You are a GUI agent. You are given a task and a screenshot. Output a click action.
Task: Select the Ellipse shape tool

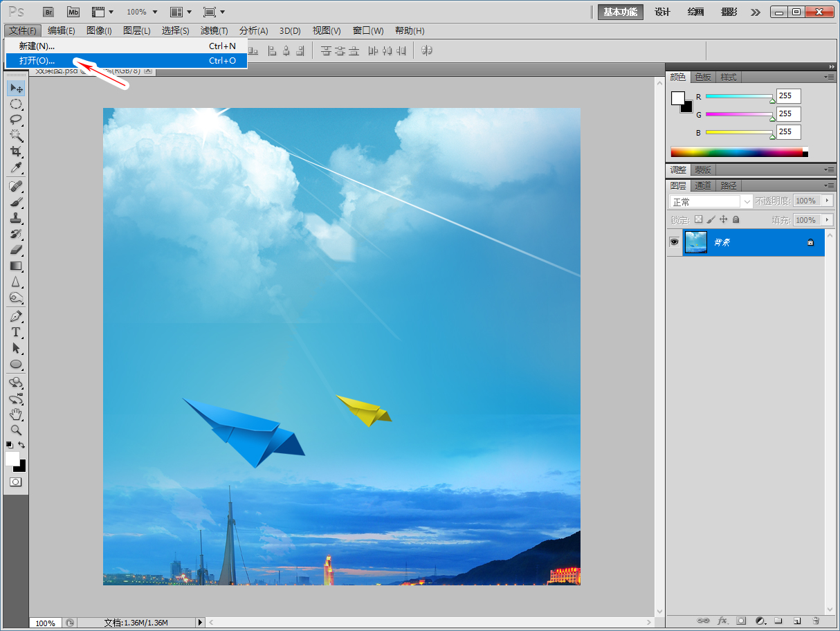(x=16, y=364)
